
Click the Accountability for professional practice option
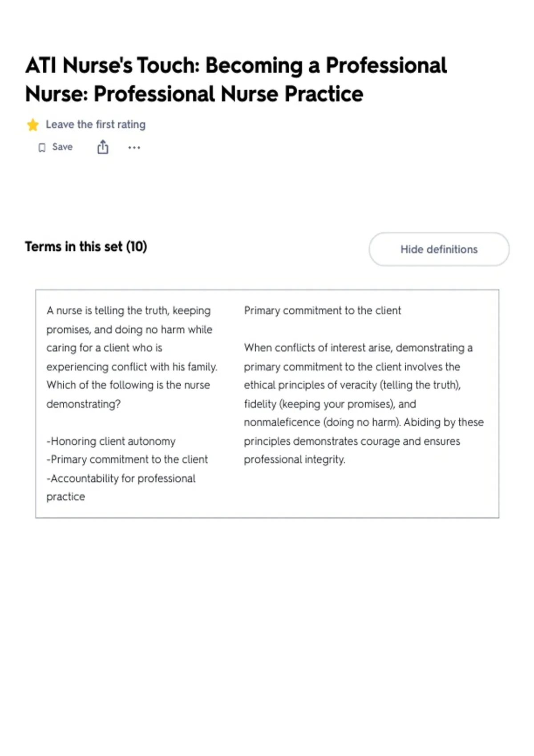121,487
